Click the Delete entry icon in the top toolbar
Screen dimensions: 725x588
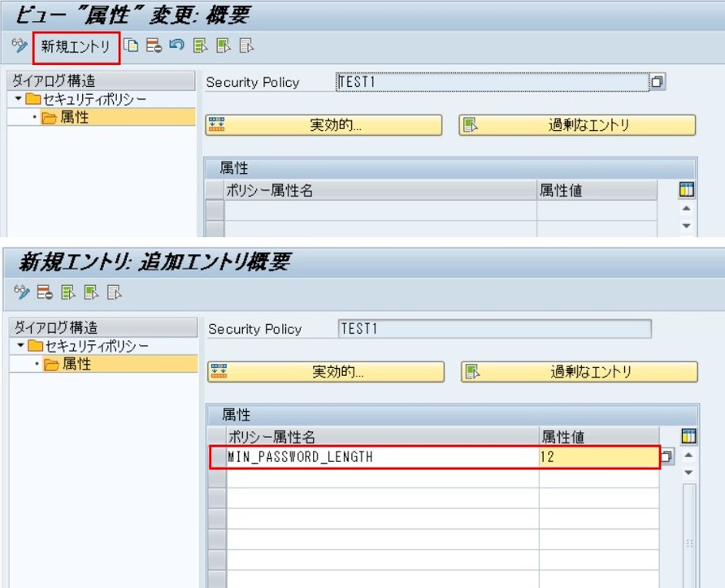154,46
